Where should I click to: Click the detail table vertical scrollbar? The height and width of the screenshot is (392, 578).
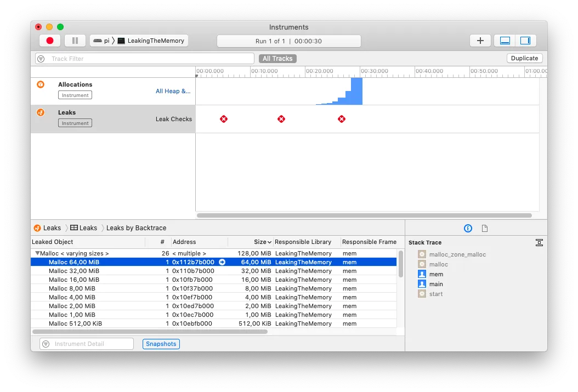pyautogui.click(x=401, y=264)
